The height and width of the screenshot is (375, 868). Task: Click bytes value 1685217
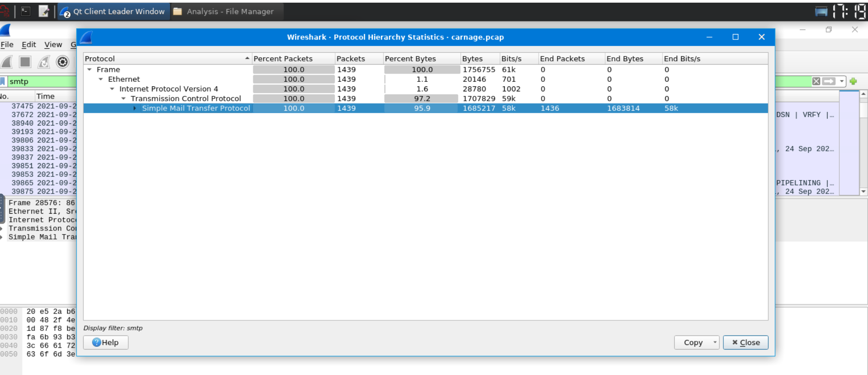[x=479, y=108]
